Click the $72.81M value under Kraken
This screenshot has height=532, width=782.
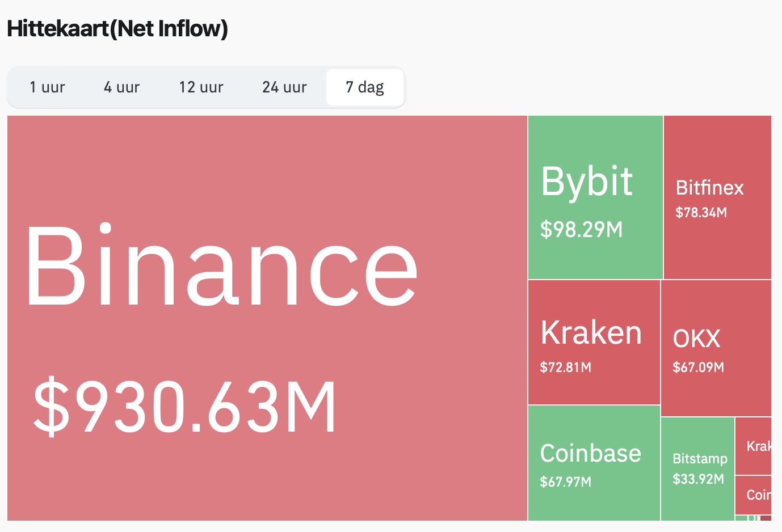click(565, 368)
